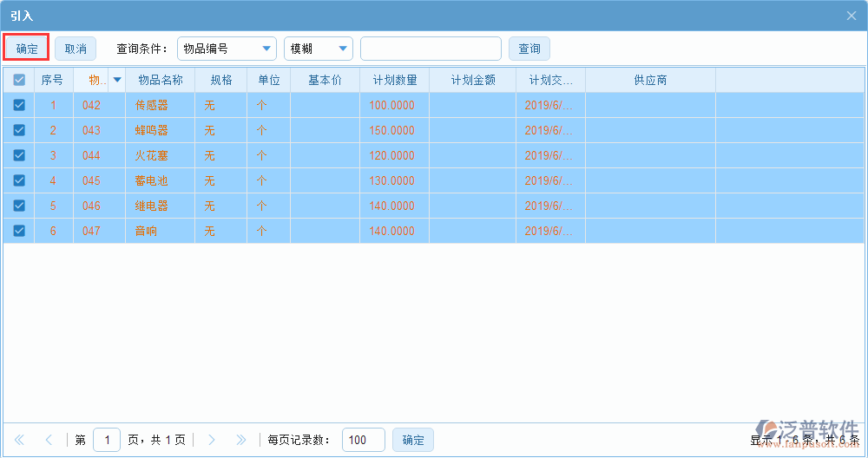Screen dimensions: 868x458
Task: Sort by the 物品名称 column header
Action: pos(160,80)
